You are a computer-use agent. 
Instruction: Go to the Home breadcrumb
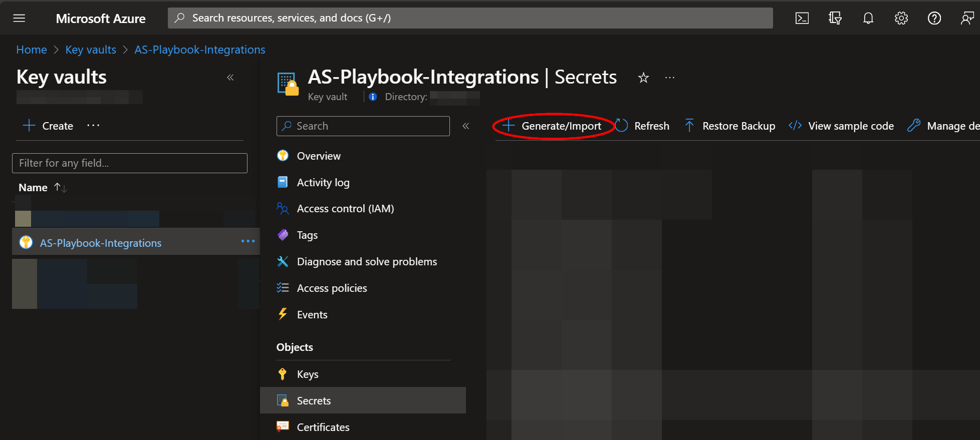[32, 50]
